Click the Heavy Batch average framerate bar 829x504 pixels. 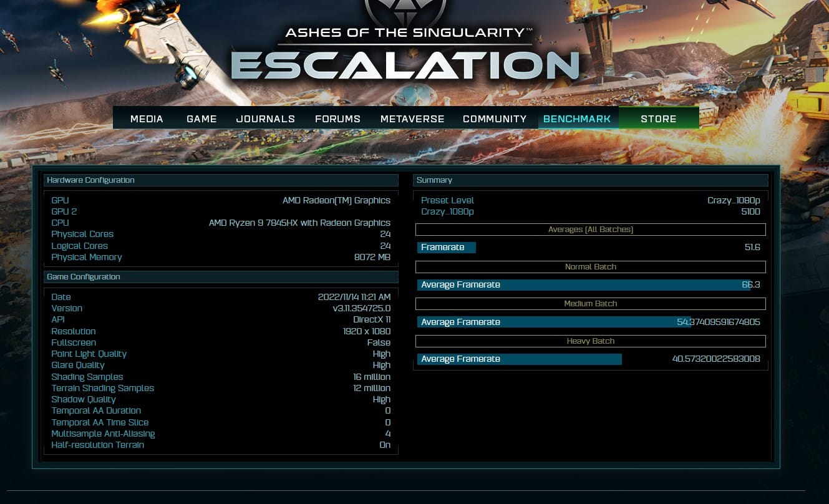click(x=519, y=359)
